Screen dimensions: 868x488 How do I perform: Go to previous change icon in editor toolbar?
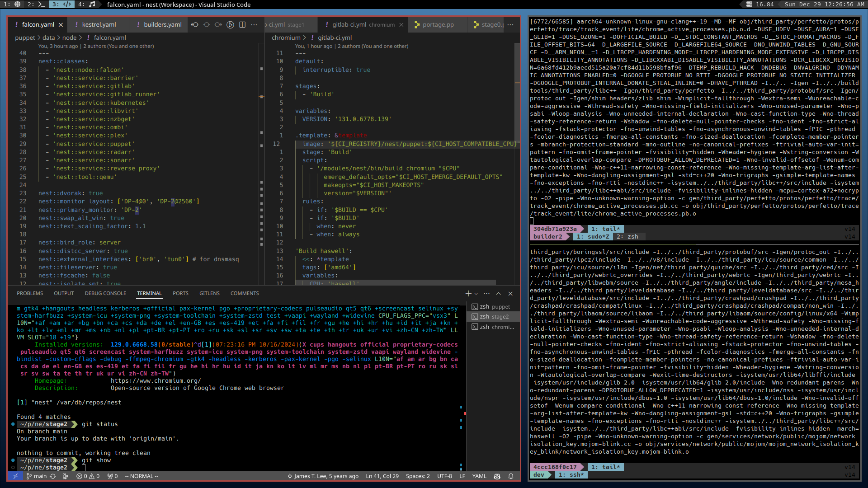(x=195, y=25)
